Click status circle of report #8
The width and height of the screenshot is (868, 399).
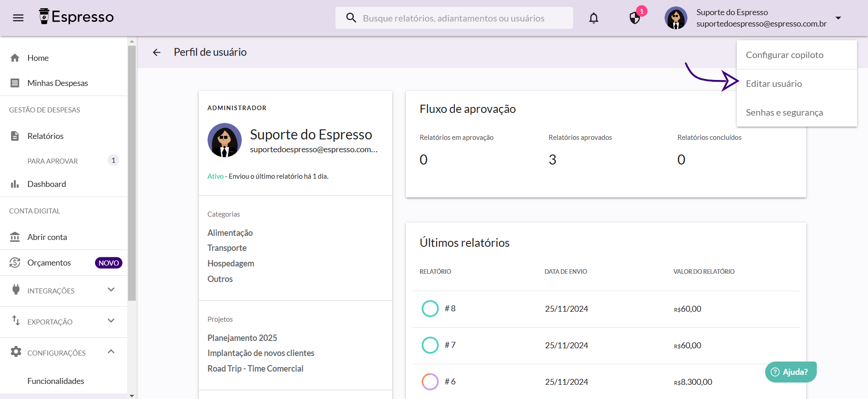tap(430, 309)
